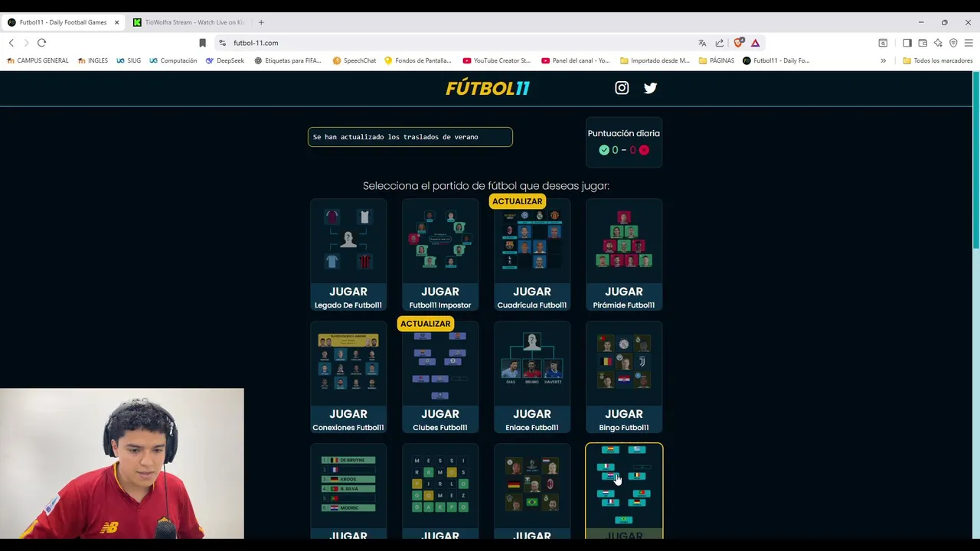Open Fondos de Pantalla bookmark
The width and height of the screenshot is (980, 551).
click(x=418, y=60)
